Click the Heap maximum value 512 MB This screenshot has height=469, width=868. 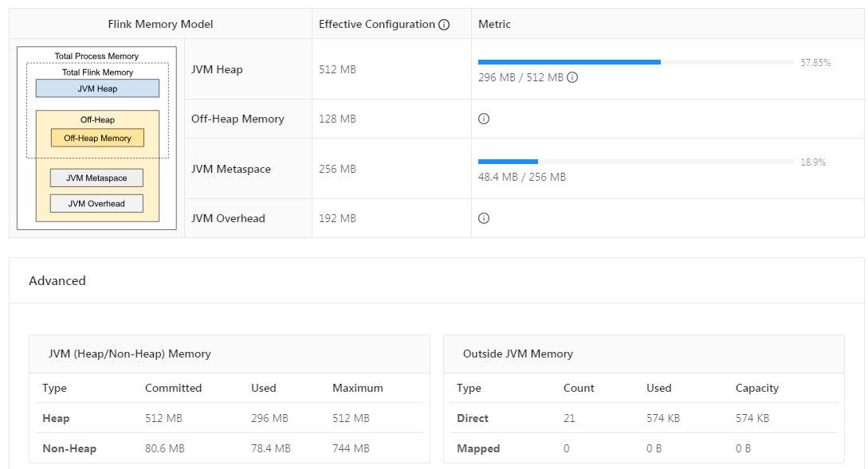point(351,419)
